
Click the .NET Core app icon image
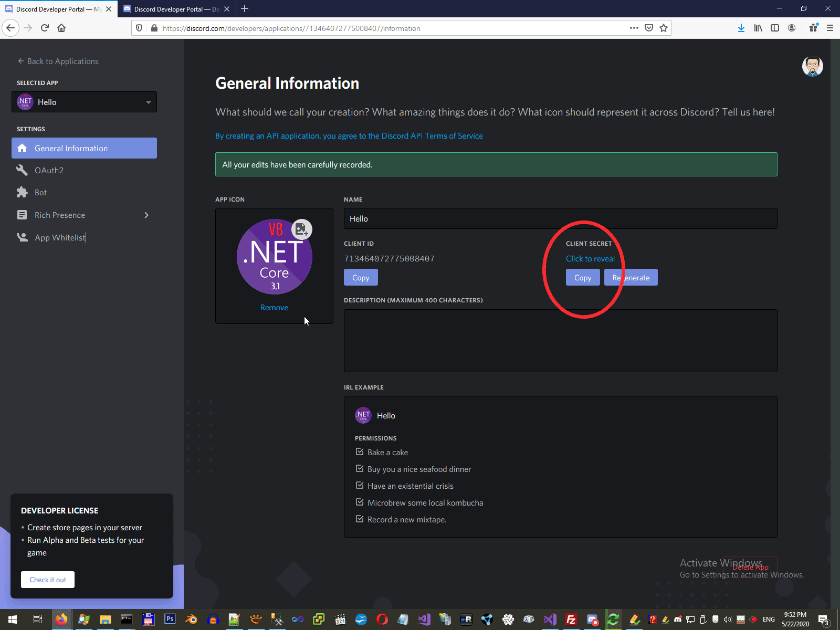(274, 257)
